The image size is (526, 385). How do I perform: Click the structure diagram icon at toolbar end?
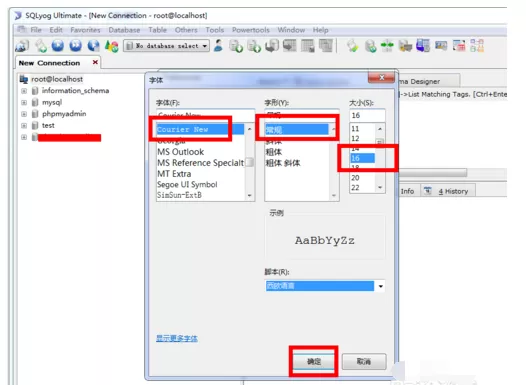point(477,46)
